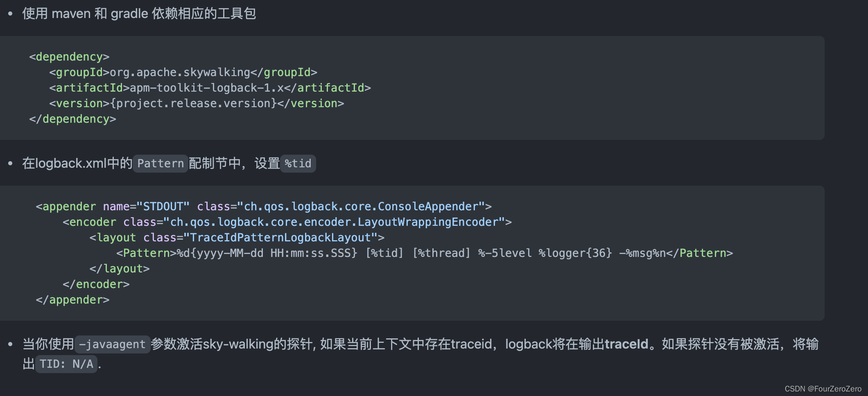Click the {project.release.version} version line
The image size is (868, 396).
click(x=197, y=103)
